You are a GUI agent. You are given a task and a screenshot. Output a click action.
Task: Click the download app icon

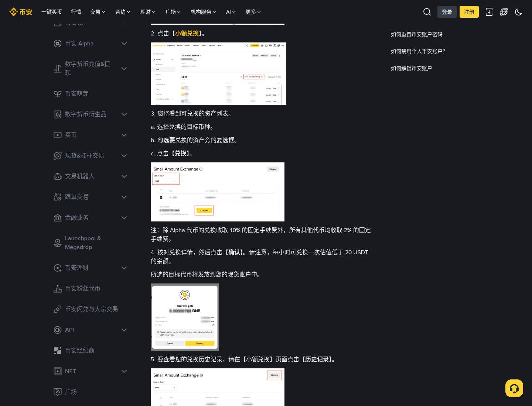[489, 12]
